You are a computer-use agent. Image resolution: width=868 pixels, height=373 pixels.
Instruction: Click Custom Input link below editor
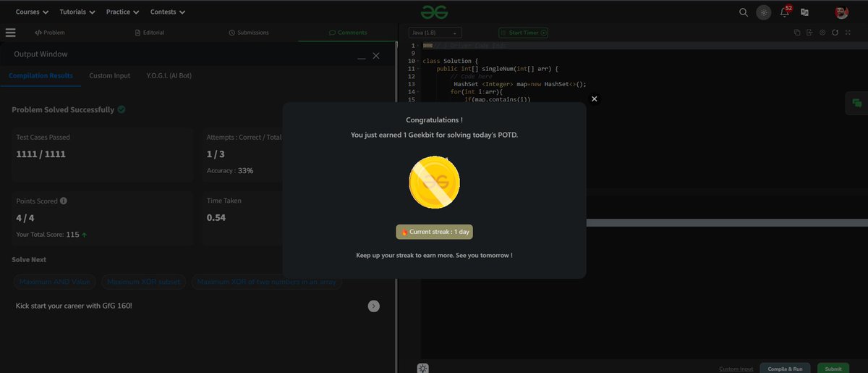tap(736, 369)
